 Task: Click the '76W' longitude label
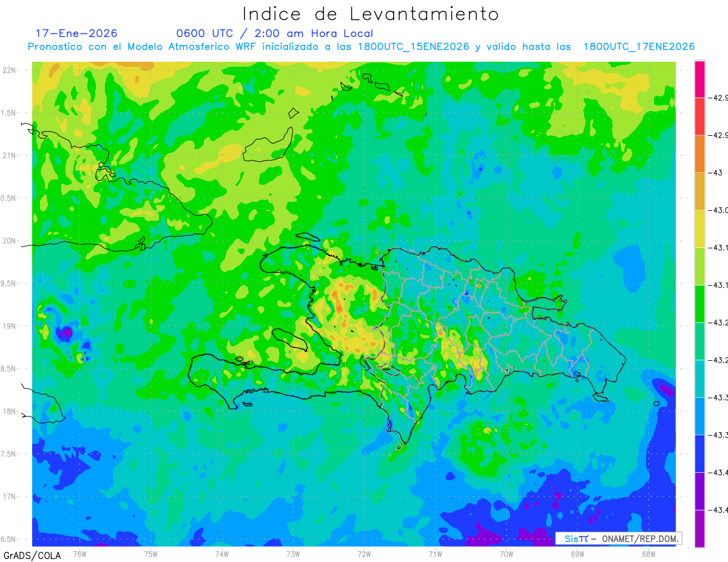tap(79, 554)
